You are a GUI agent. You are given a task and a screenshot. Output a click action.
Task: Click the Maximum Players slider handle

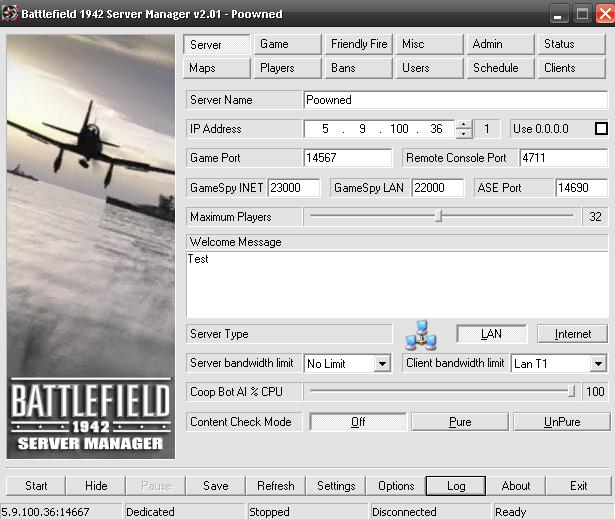pyautogui.click(x=439, y=216)
